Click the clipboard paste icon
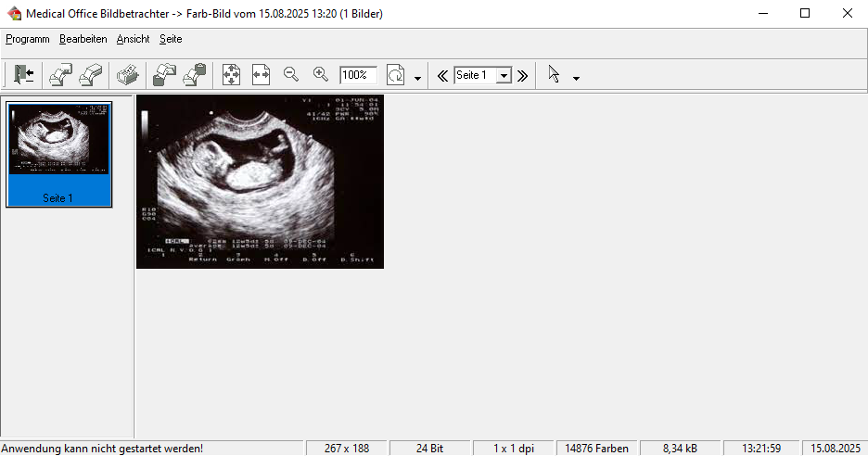This screenshot has width=868, height=456. click(194, 75)
